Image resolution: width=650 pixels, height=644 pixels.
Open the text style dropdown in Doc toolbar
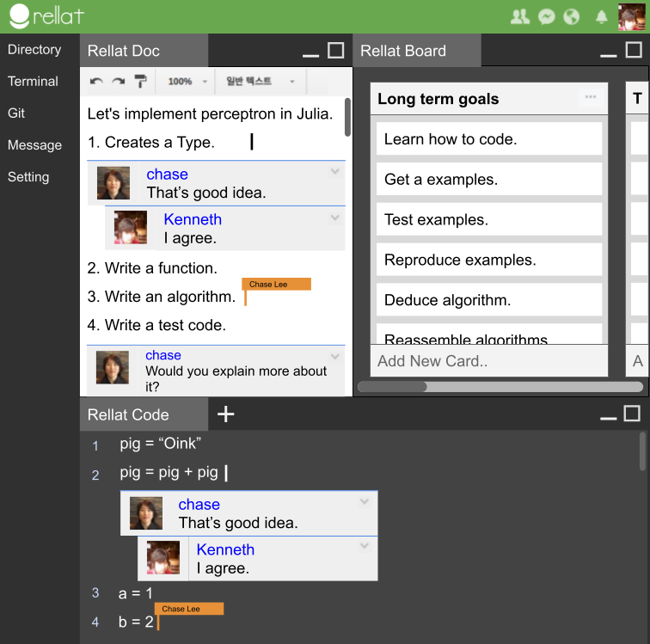pos(260,82)
